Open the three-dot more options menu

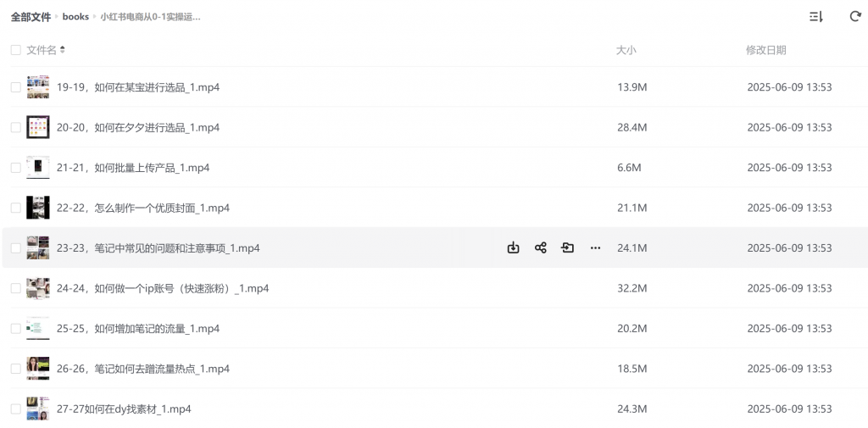tap(595, 248)
